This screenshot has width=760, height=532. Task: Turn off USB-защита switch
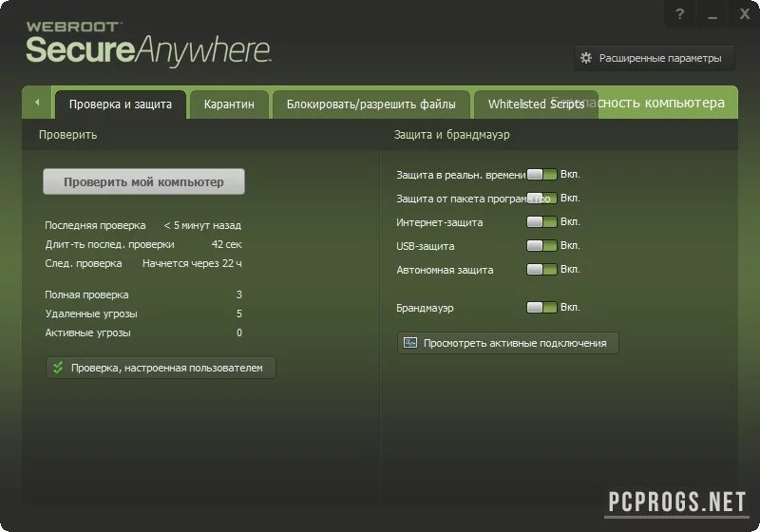click(x=541, y=246)
